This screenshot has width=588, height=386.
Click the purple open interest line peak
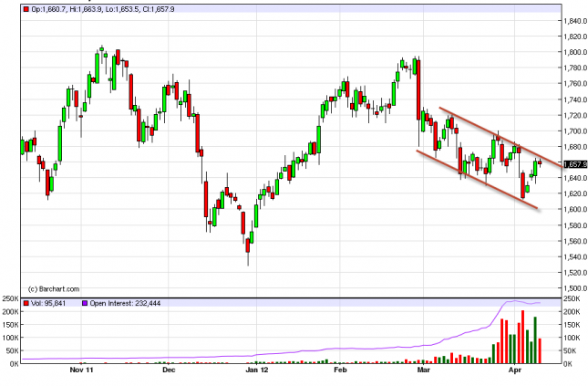pos(514,300)
